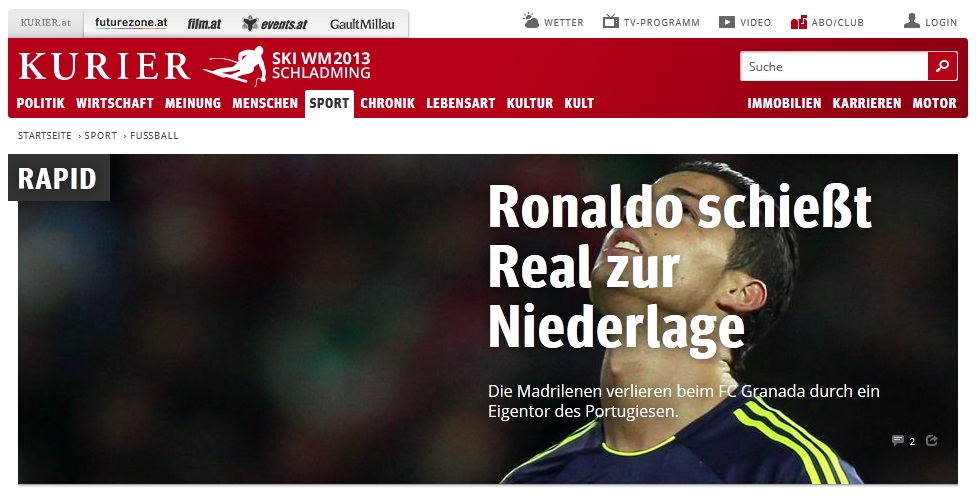The image size is (979, 497).
Task: Open comments speech bubble icon
Action: click(898, 441)
